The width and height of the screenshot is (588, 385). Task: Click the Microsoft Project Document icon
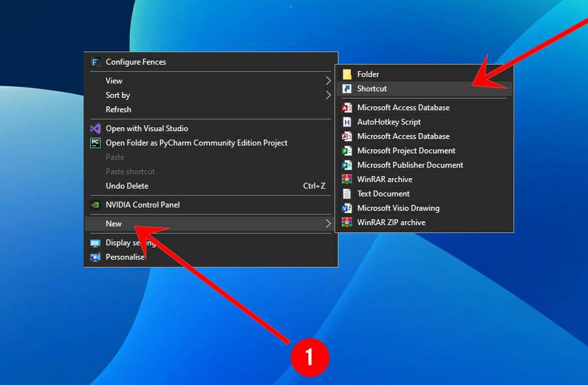(346, 151)
